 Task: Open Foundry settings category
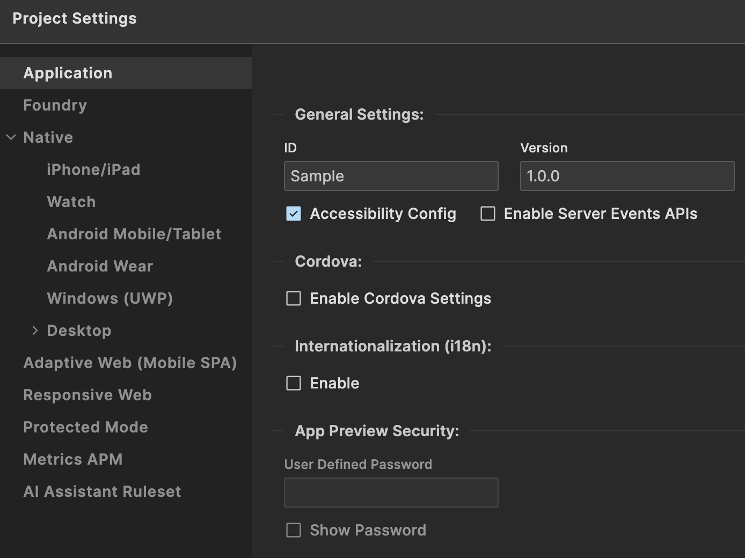pos(55,105)
